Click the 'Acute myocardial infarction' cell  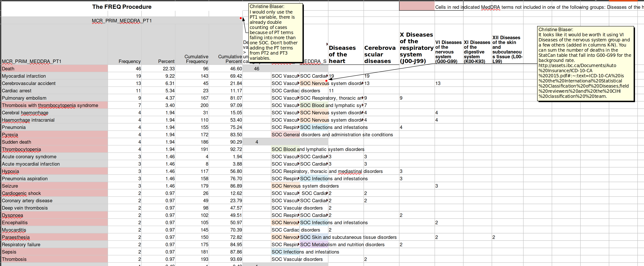(x=55, y=164)
